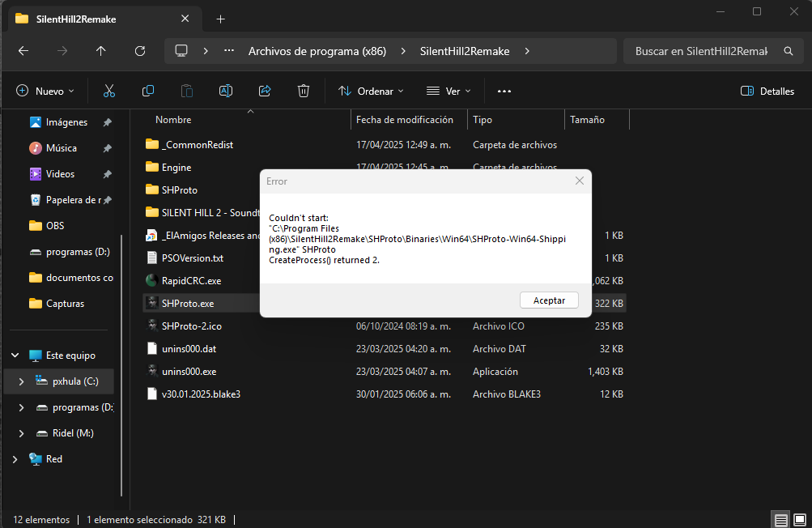Click the navigation pane scrollbar
The height and width of the screenshot is (528, 812).
(x=121, y=365)
